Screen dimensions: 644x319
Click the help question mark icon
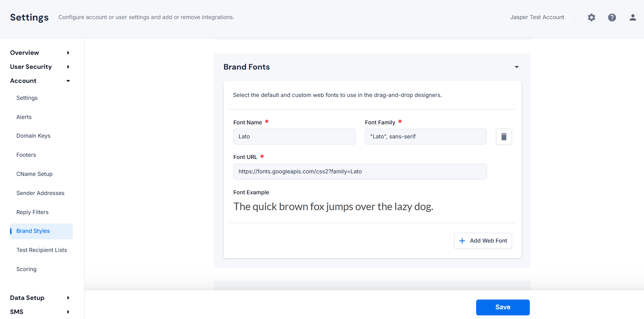click(x=612, y=17)
